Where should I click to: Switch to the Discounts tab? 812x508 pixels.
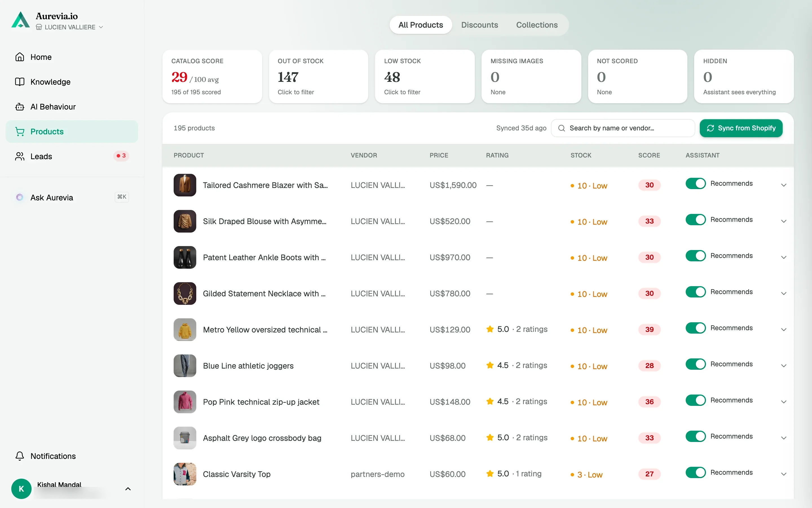[480, 25]
